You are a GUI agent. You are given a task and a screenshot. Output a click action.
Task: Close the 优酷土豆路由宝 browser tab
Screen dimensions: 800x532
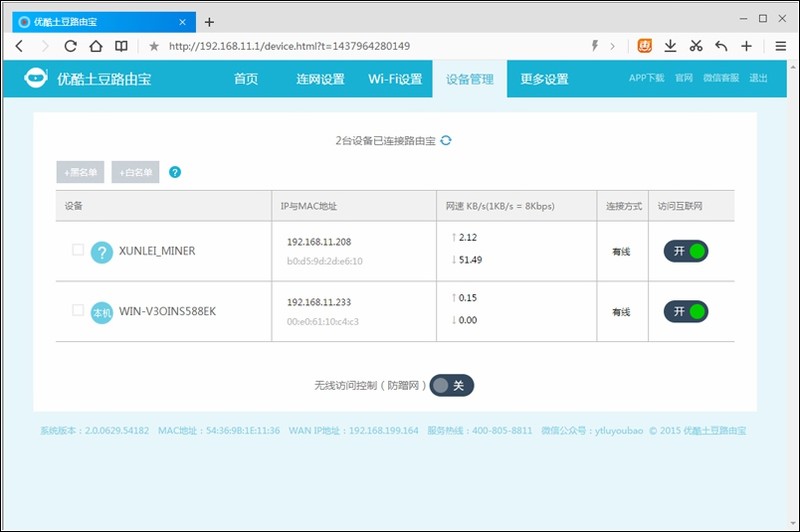(183, 22)
